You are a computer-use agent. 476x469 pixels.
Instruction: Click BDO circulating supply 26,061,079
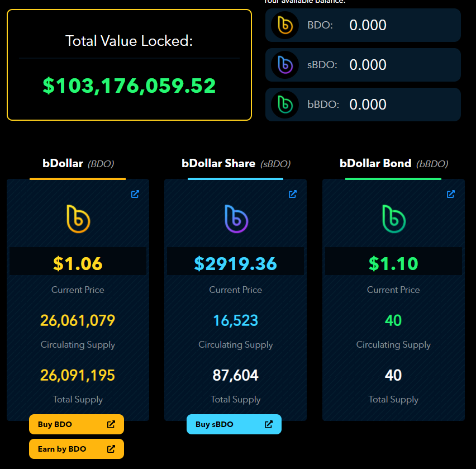coord(78,320)
